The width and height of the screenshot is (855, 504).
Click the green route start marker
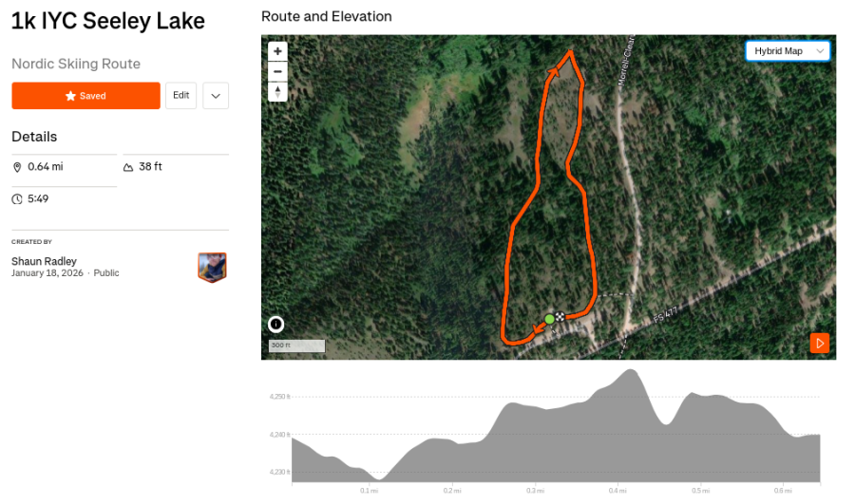click(549, 319)
